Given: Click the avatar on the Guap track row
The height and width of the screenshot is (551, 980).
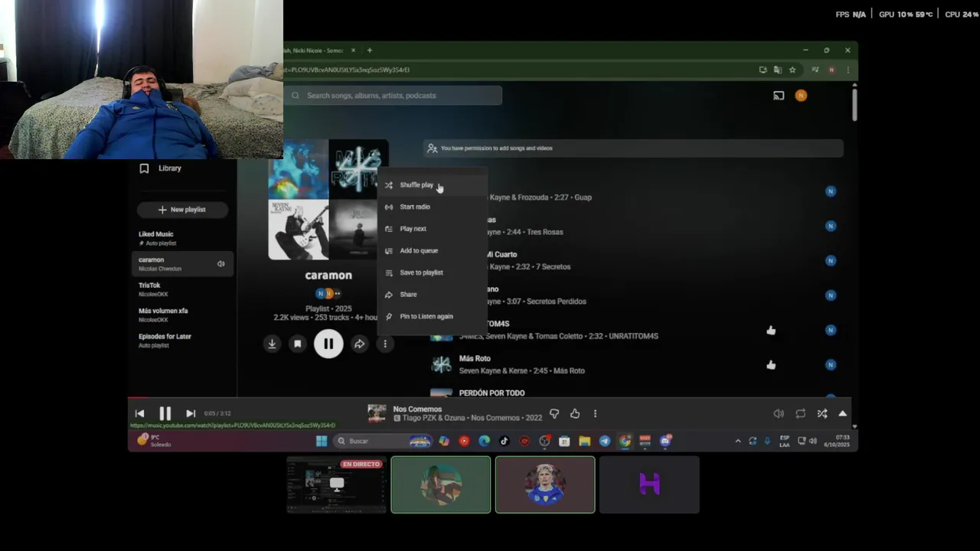Looking at the screenshot, I should (x=831, y=191).
